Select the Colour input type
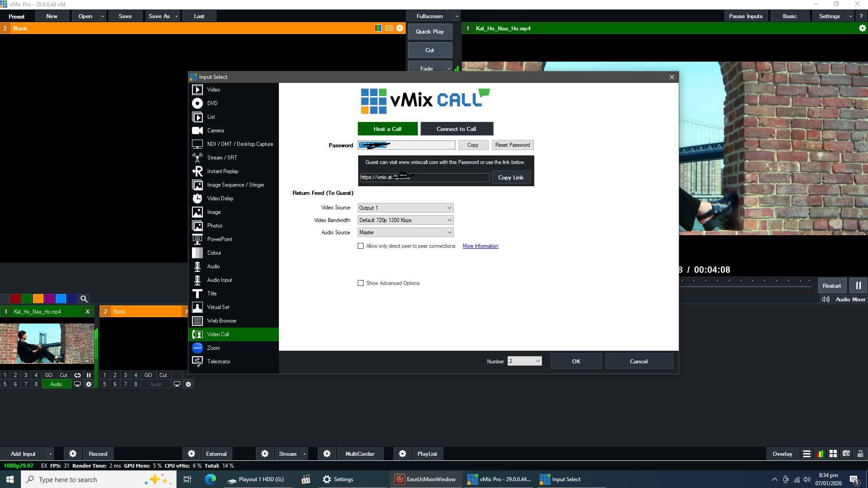This screenshot has width=868, height=488. 233,253
